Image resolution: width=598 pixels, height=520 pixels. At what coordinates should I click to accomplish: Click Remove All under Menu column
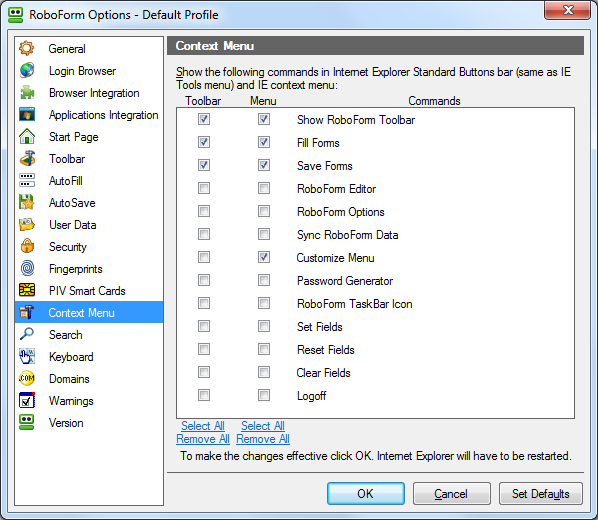(263, 439)
